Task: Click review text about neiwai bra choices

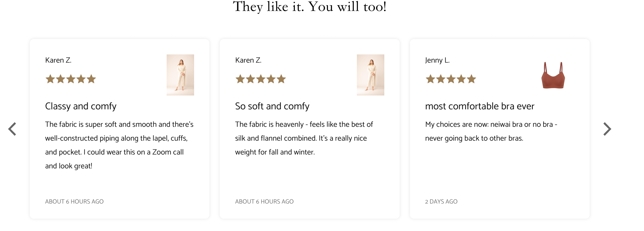Action: tap(491, 131)
